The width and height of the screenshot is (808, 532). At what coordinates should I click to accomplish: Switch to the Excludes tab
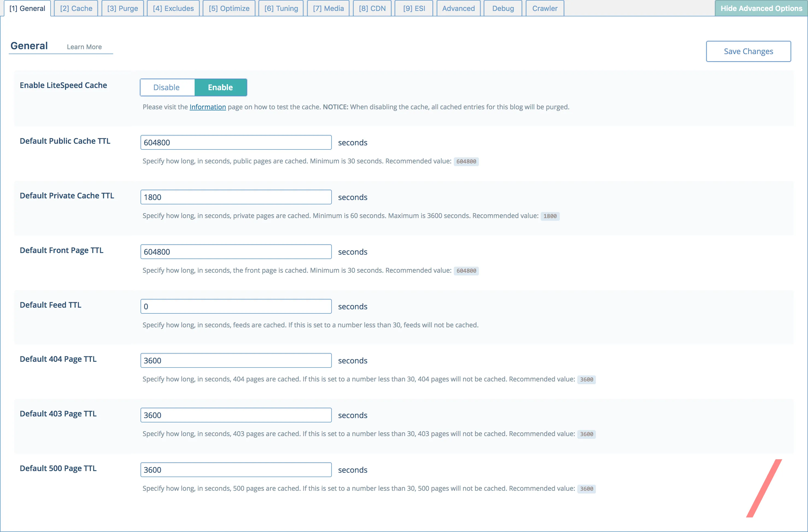pos(173,8)
